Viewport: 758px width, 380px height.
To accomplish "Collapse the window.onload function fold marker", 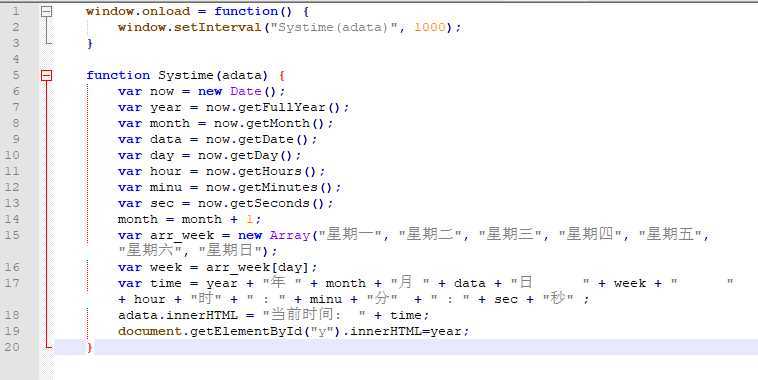I will click(x=46, y=11).
